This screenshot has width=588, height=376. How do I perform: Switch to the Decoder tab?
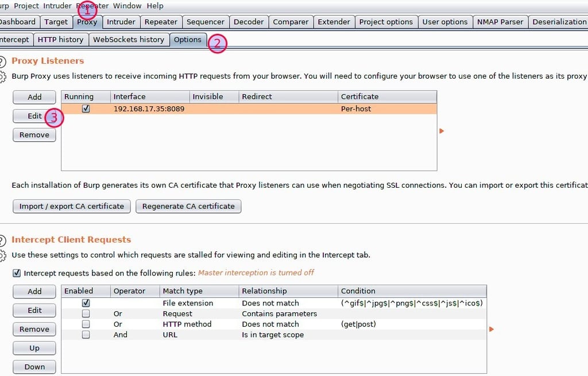point(249,22)
